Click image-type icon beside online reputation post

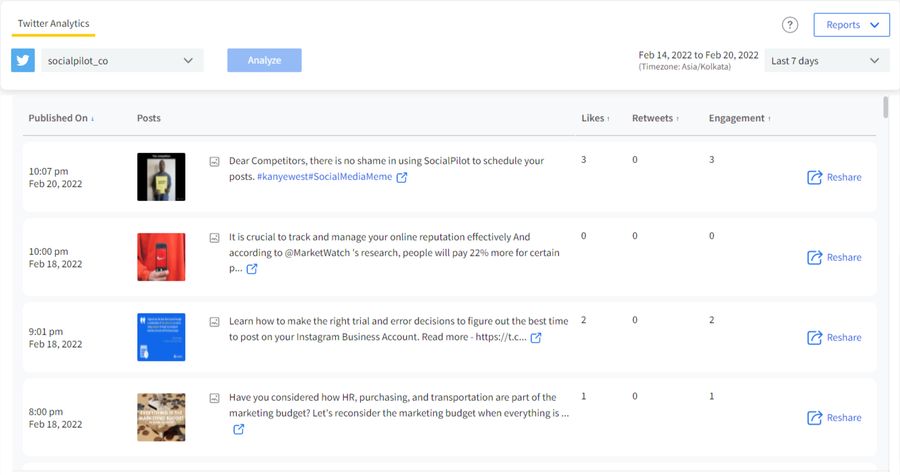[x=214, y=238]
